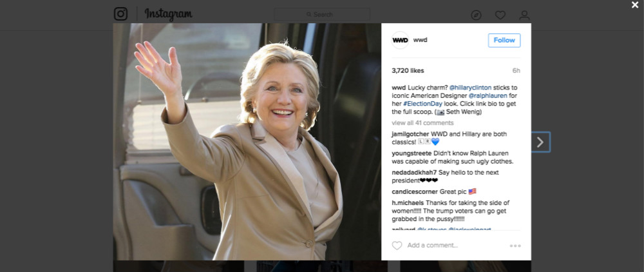The image size is (644, 272).
Task: Open the activity heart icon in header
Action: tap(500, 15)
